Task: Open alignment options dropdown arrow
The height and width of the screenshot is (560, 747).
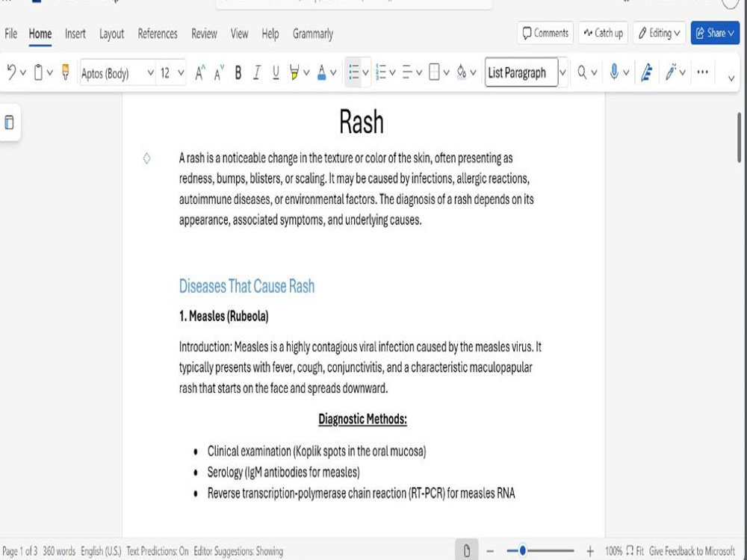Action: click(x=419, y=73)
